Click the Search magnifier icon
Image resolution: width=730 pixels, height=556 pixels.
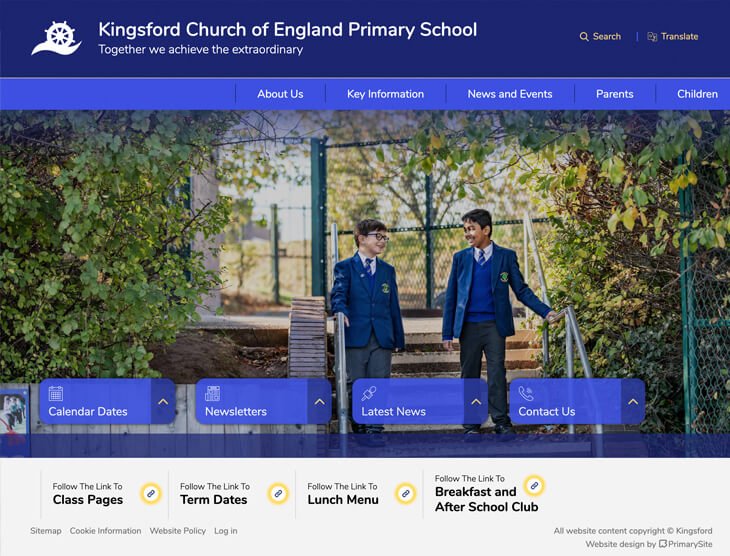click(584, 37)
